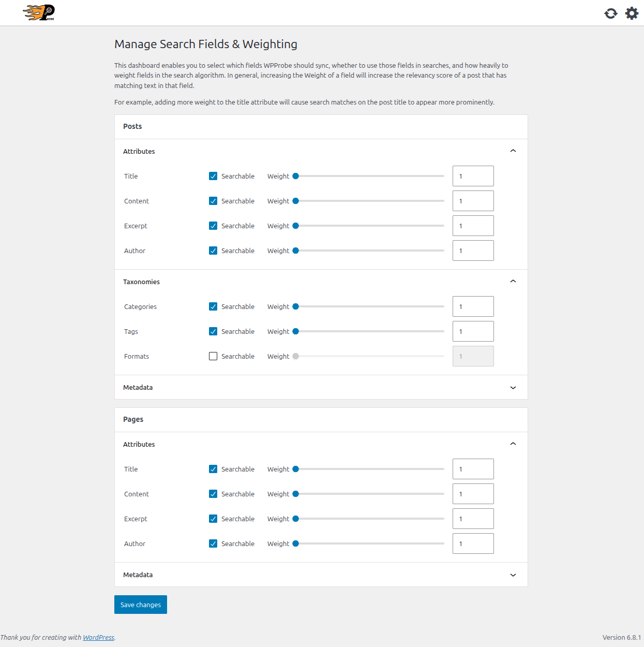Click Pages Title weight slider handle
This screenshot has height=647, width=644.
pyautogui.click(x=296, y=469)
